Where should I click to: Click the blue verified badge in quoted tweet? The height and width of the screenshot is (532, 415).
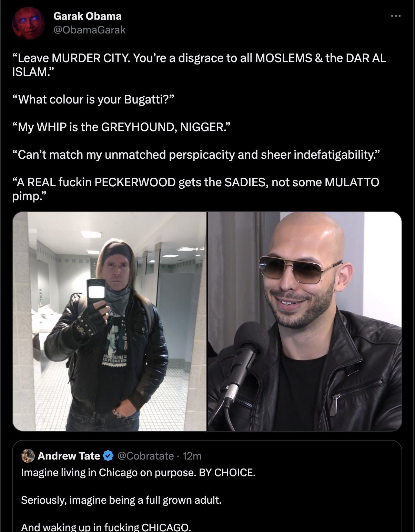point(109,456)
